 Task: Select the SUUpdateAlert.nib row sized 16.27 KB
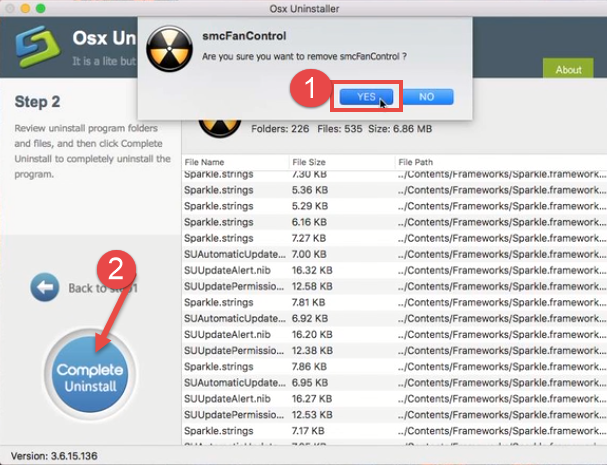coord(394,399)
